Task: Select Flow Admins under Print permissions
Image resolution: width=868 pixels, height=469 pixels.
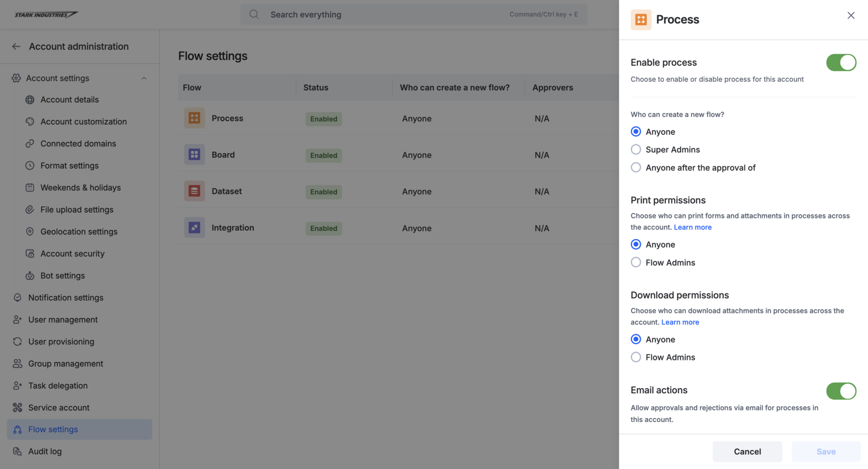Action: click(636, 263)
